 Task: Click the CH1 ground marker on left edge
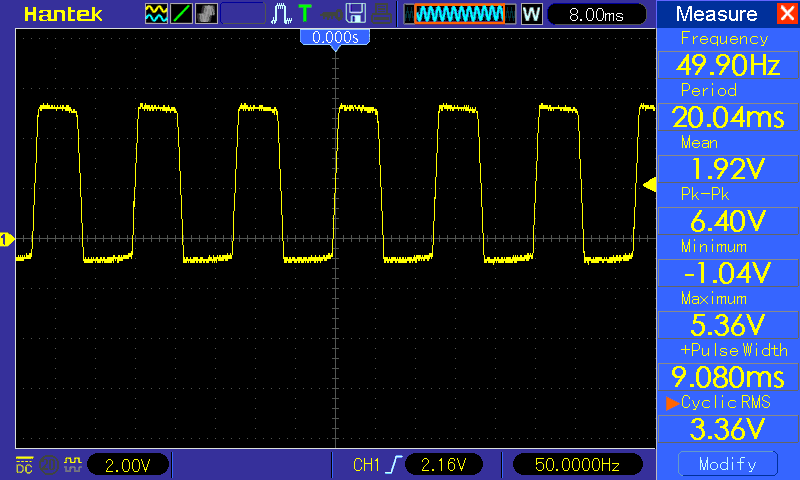[x=7, y=239]
